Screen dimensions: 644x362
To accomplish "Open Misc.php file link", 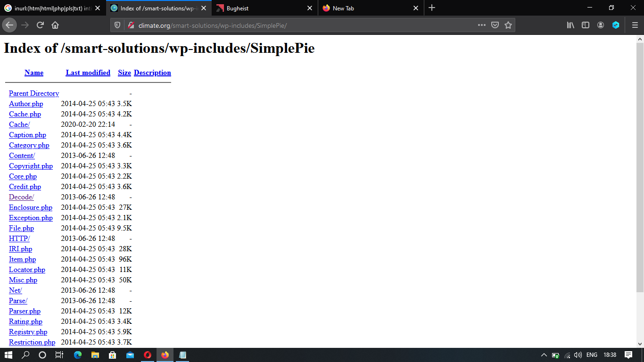I will tap(23, 280).
